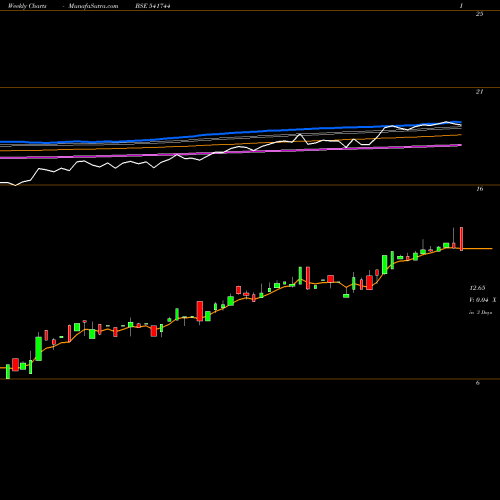Click the "Weekly Charts" title text
Screen dimensions: 500x500
click(27, 6)
